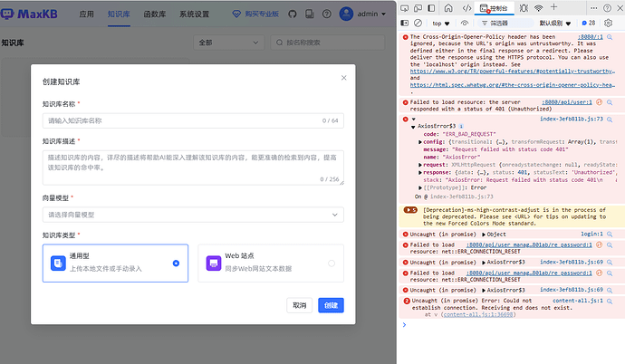Open the login:1 source link

pos(591,235)
